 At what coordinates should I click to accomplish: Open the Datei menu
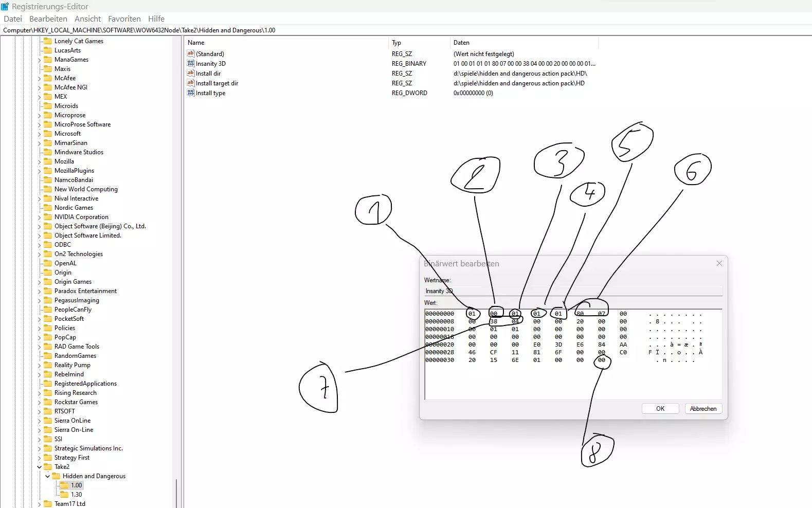tap(13, 19)
